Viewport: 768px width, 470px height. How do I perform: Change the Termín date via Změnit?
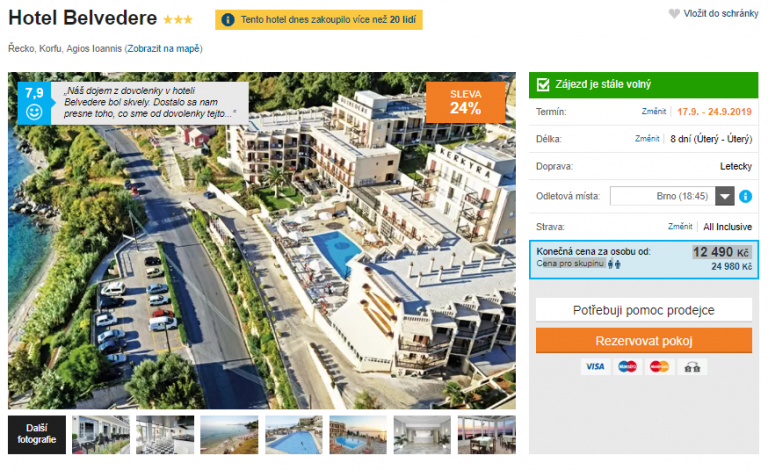pos(654,112)
